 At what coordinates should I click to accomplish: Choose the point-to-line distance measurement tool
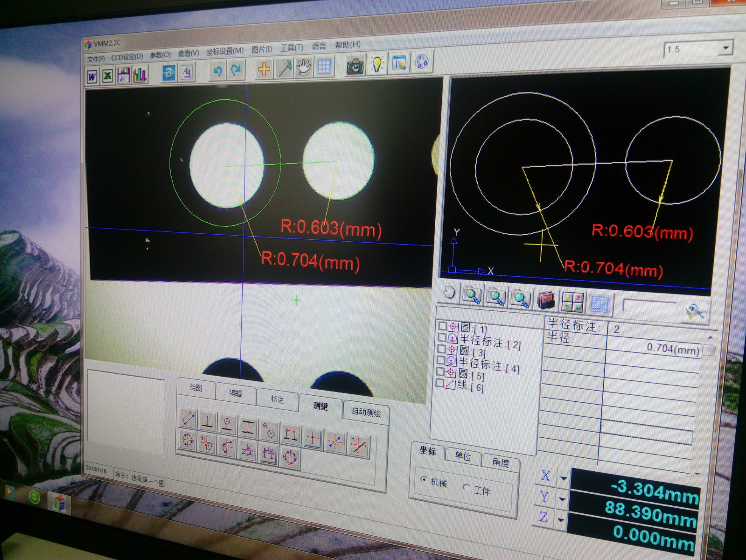208,422
